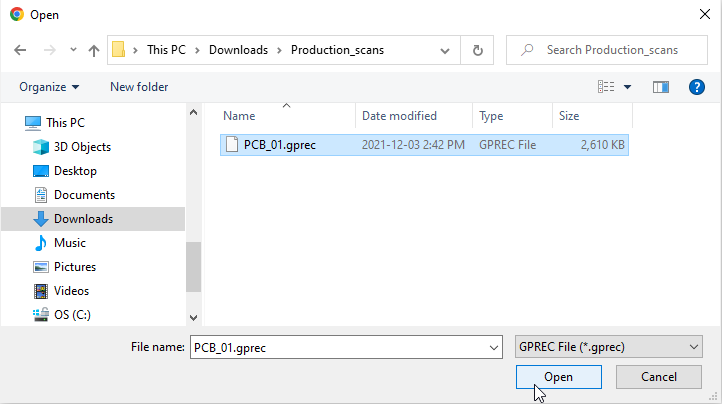This screenshot has width=722, height=404.
Task: Toggle the preview pane icon
Action: pyautogui.click(x=660, y=87)
